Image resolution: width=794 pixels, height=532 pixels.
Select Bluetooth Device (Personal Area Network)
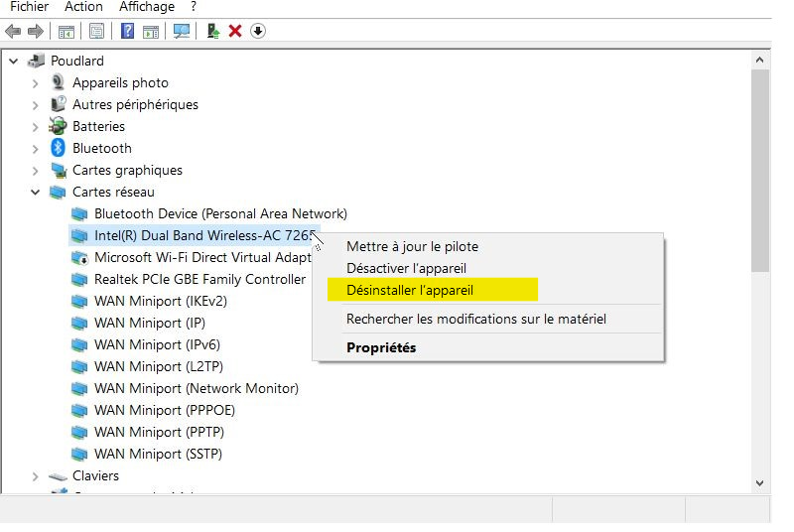(220, 214)
